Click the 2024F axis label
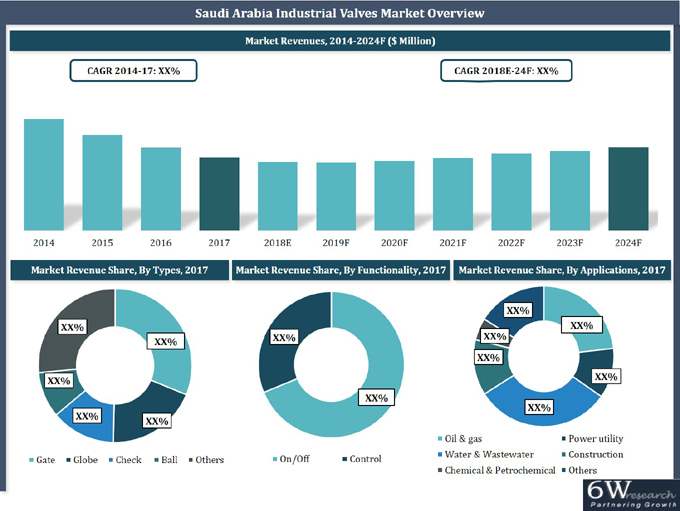 coord(628,243)
